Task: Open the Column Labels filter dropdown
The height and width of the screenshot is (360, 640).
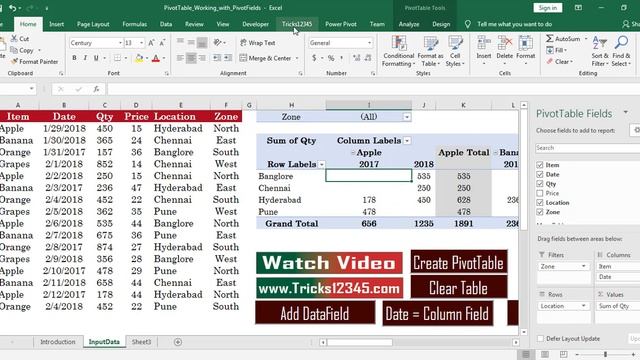Action: click(x=407, y=141)
